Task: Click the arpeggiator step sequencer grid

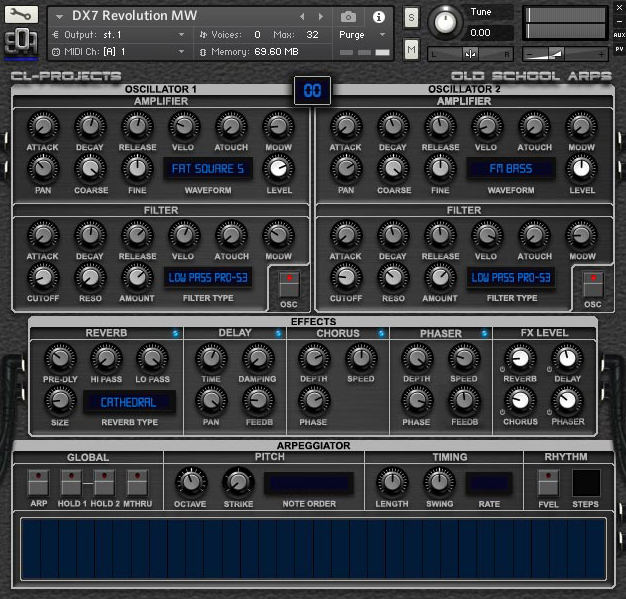Action: (313, 549)
